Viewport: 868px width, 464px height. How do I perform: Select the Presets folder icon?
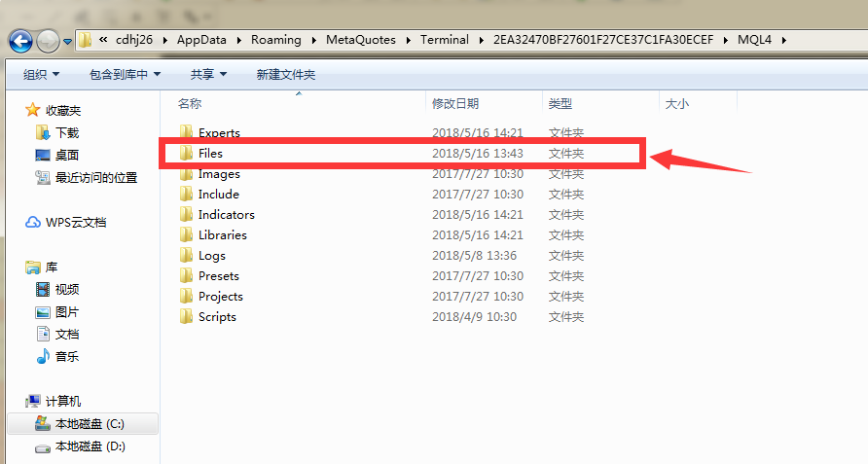coord(186,275)
